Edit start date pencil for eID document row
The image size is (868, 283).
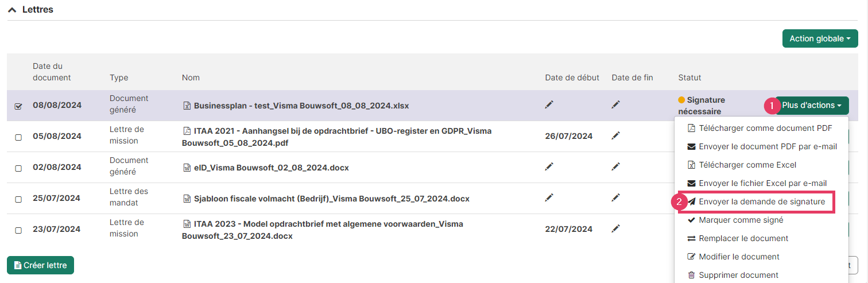coord(549,166)
